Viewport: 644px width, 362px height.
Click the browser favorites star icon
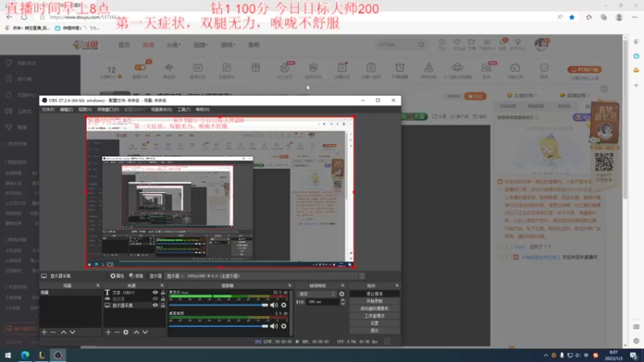tap(572, 17)
